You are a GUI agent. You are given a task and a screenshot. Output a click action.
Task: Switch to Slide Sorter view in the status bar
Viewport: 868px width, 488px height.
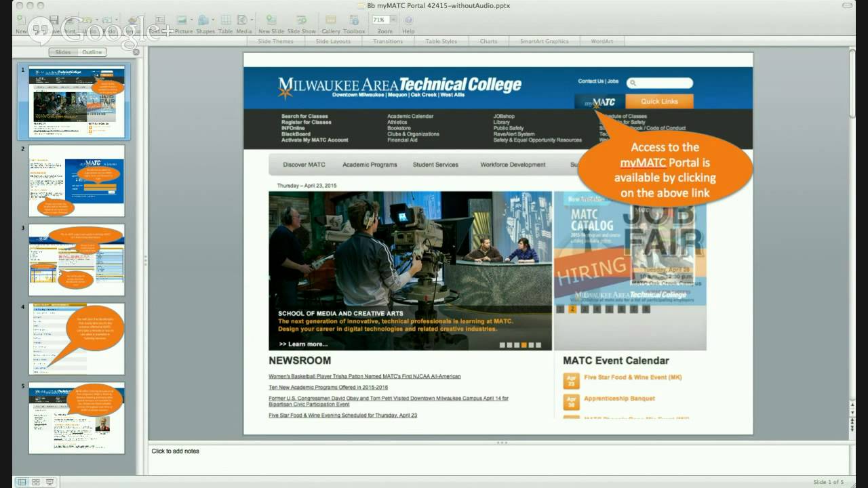36,482
